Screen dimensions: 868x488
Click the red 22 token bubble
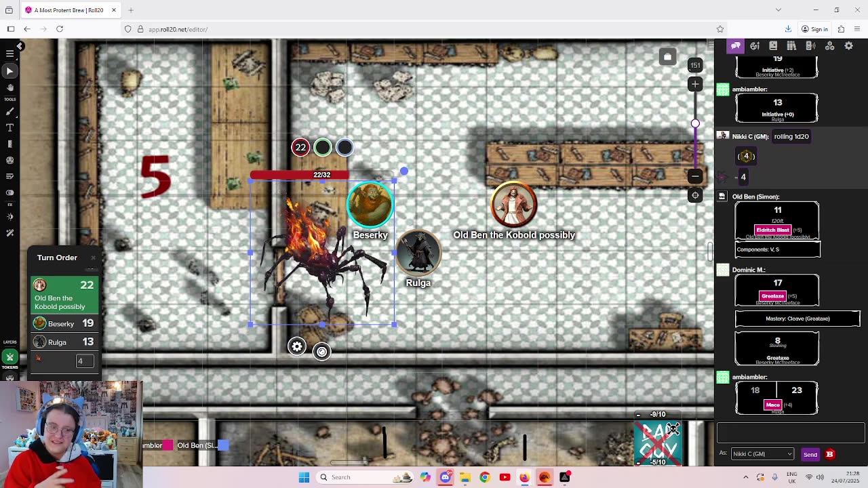[300, 147]
